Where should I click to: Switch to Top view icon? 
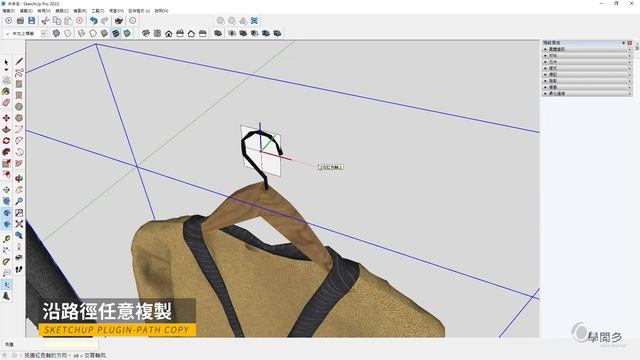[157, 33]
